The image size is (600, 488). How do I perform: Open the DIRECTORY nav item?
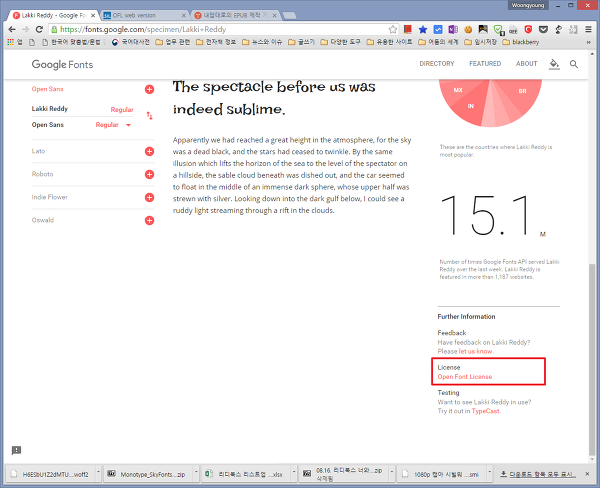[437, 64]
